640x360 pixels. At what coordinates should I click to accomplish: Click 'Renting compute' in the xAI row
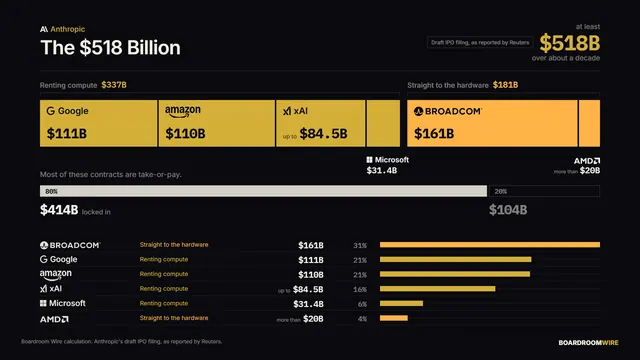(164, 289)
